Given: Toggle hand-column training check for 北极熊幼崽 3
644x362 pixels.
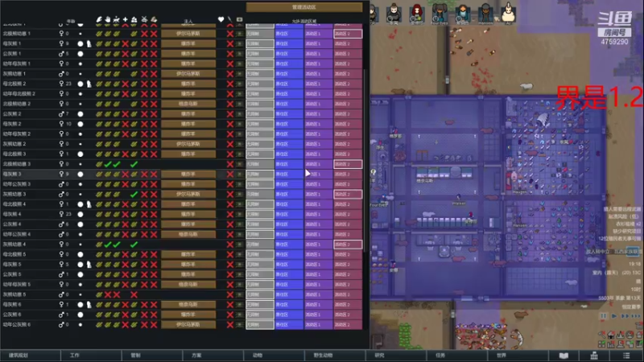Looking at the screenshot, I should click(108, 164).
